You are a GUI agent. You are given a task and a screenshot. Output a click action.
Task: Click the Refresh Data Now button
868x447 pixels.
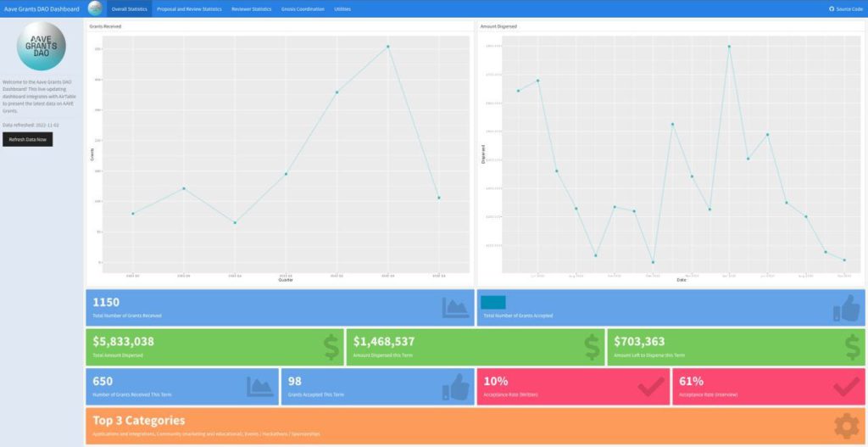pos(28,140)
